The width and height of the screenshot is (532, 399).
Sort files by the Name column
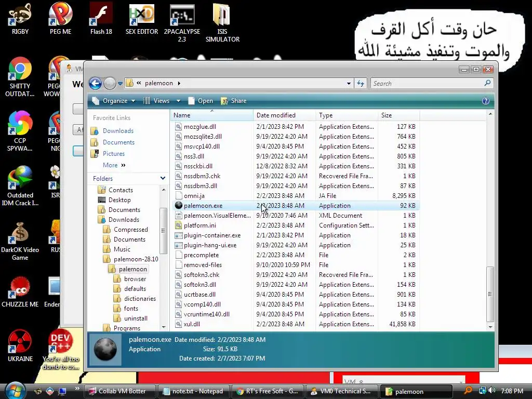click(212, 115)
